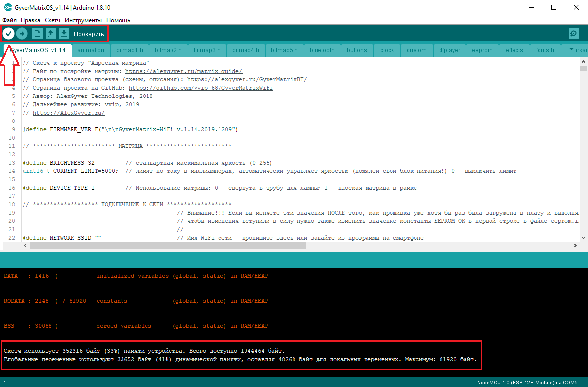Image resolution: width=588 pixels, height=387 pixels.
Task: Switch to the bitmap5.h tab
Action: click(x=284, y=50)
